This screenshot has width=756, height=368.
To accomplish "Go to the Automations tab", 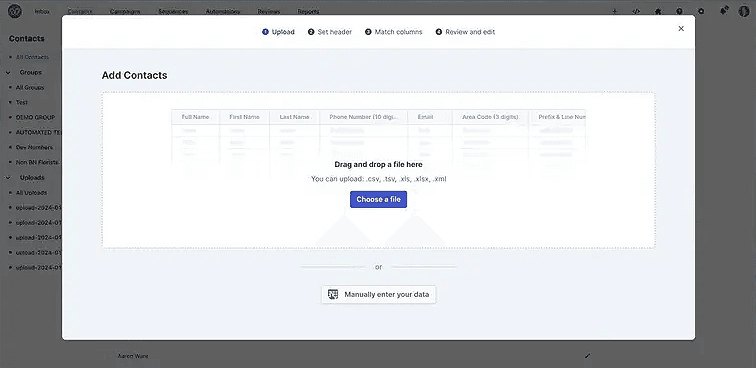I will 223,12.
